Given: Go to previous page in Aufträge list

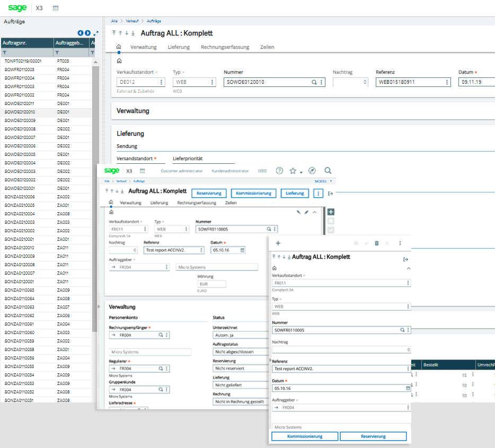Looking at the screenshot, I should point(81,33).
